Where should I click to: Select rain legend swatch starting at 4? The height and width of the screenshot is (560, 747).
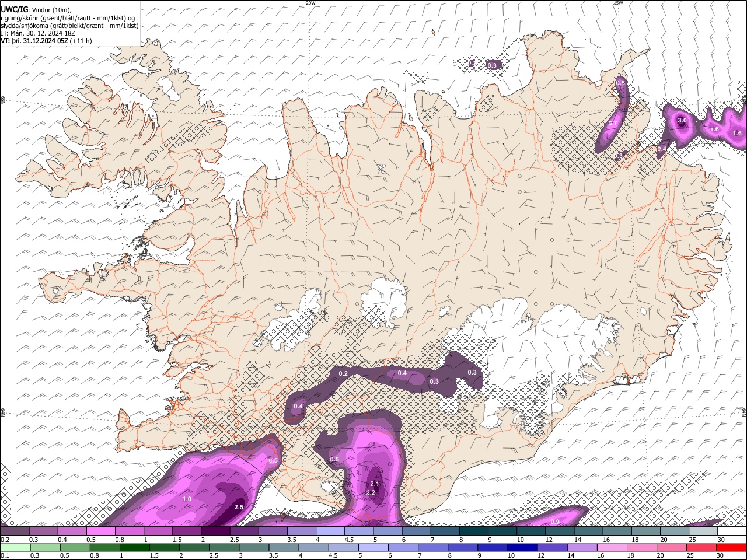(313, 548)
